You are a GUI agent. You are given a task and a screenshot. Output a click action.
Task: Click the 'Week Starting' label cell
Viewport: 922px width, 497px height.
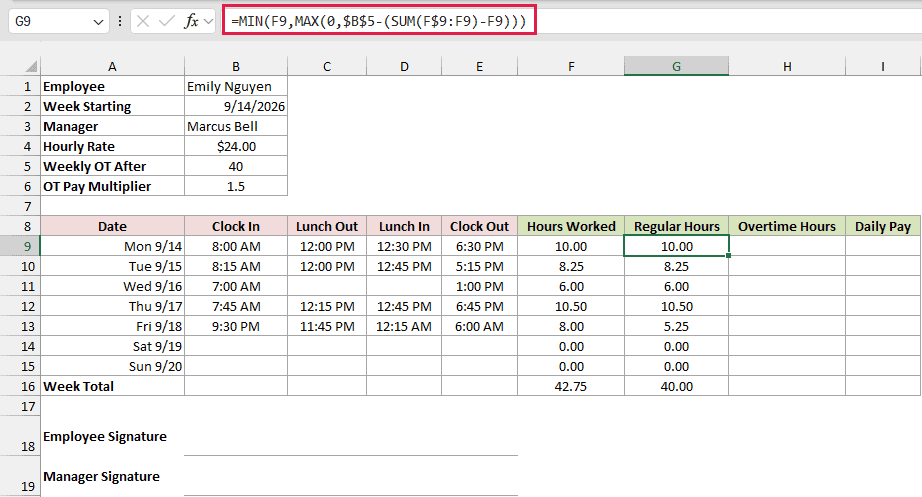point(112,106)
